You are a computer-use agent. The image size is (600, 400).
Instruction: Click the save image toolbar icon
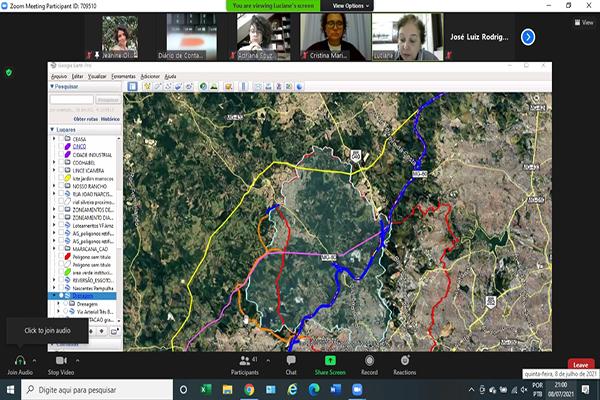pos(279,87)
